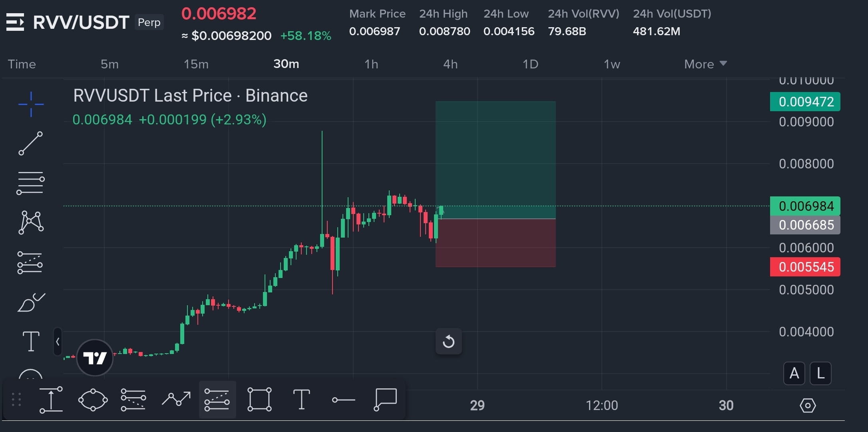Select the trend line drawing tool

pyautogui.click(x=30, y=143)
